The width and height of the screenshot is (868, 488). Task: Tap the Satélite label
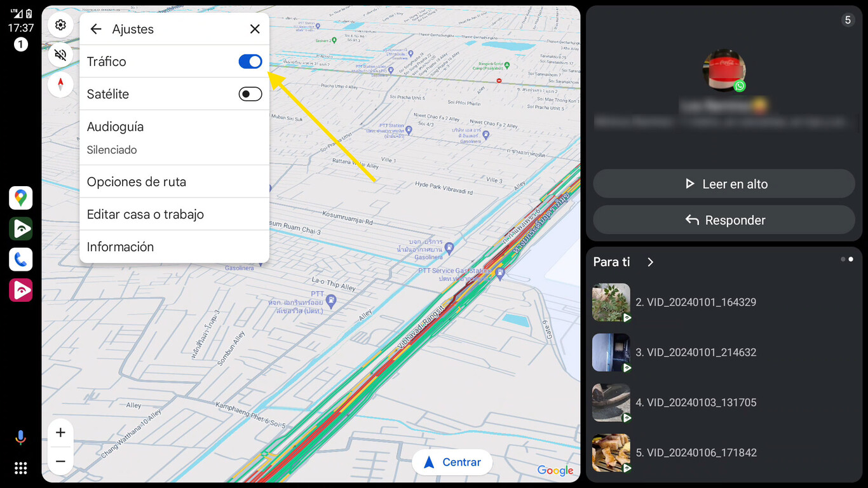108,94
